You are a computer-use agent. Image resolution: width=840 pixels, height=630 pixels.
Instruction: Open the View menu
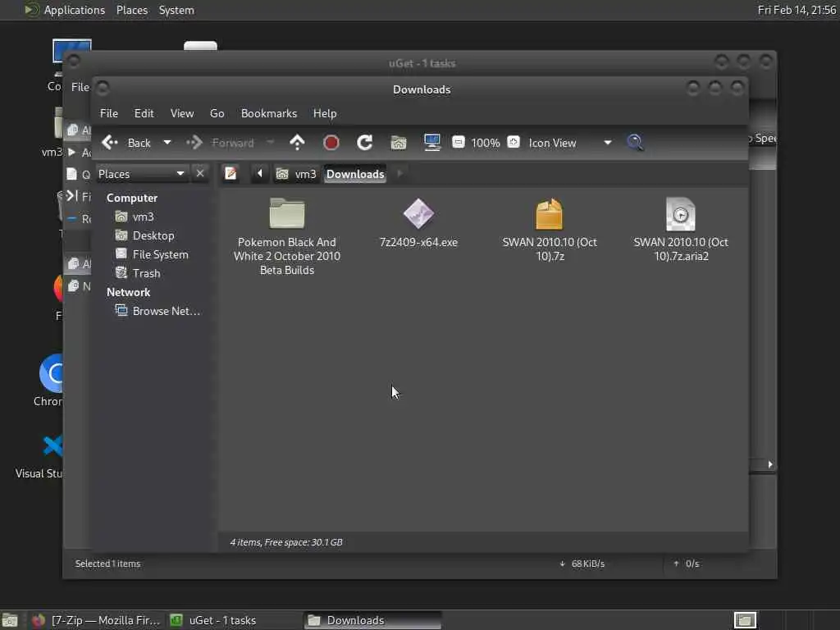(182, 113)
